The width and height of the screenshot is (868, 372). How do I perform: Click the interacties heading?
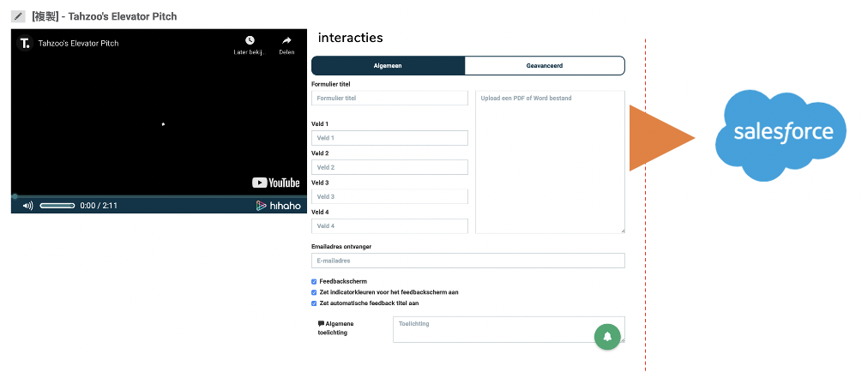coord(351,39)
